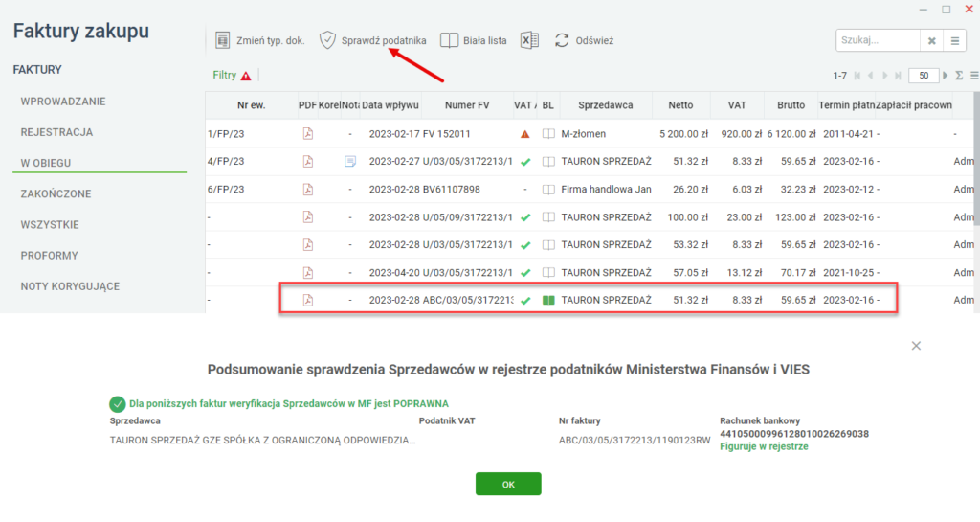Select gross amount 6 120.00 zł
This screenshot has width=980, height=522.
(x=791, y=134)
